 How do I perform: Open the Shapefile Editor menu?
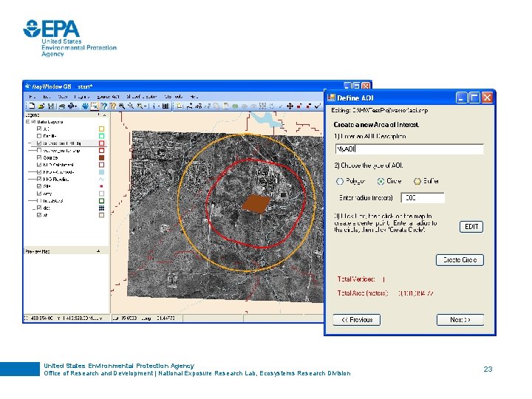pyautogui.click(x=141, y=97)
